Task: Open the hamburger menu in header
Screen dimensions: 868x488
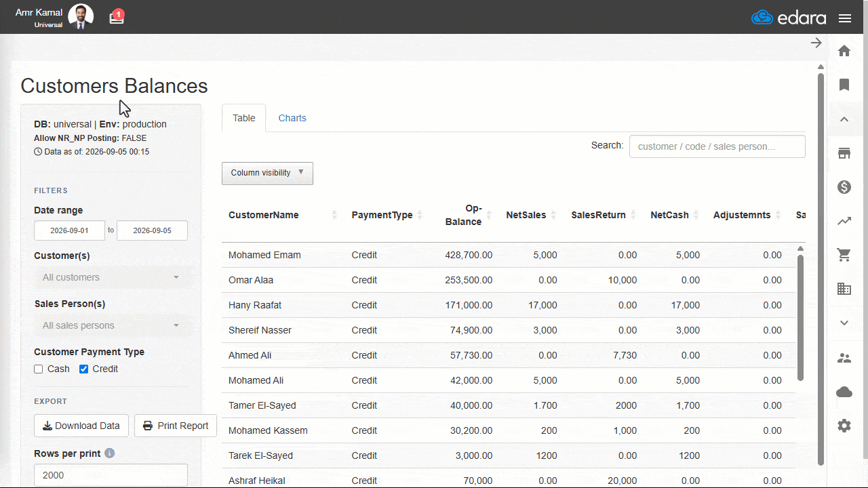Action: point(845,18)
